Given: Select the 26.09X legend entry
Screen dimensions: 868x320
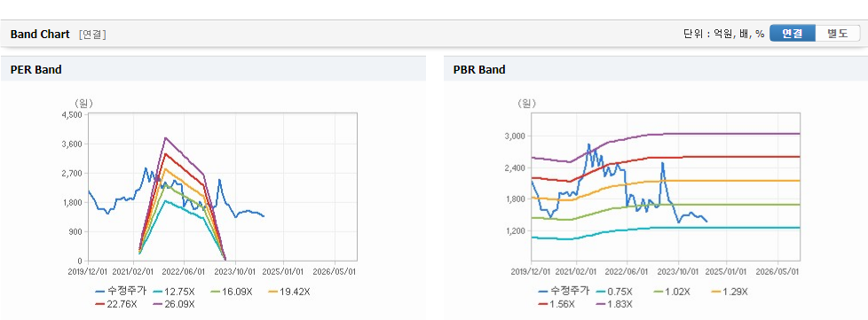Looking at the screenshot, I should click(x=173, y=304).
